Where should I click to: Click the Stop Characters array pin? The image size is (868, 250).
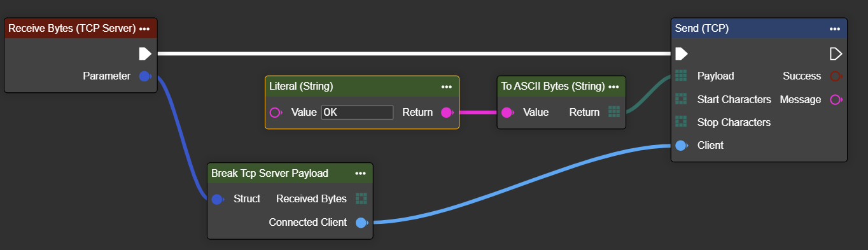[x=681, y=122]
